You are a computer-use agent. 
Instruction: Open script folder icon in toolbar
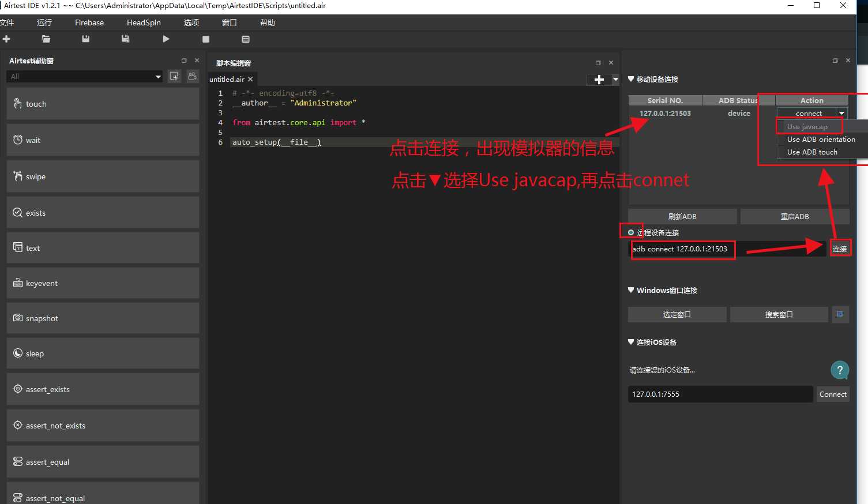pos(46,39)
